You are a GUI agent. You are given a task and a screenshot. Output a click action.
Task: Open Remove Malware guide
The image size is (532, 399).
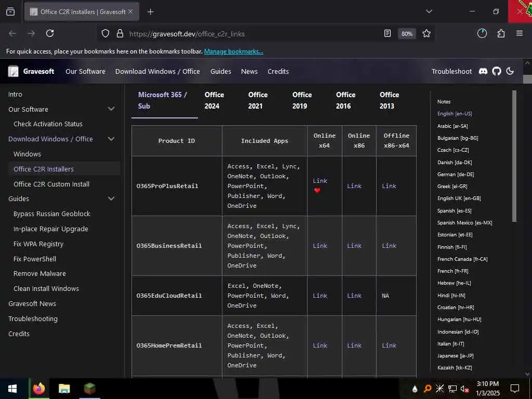(x=39, y=273)
